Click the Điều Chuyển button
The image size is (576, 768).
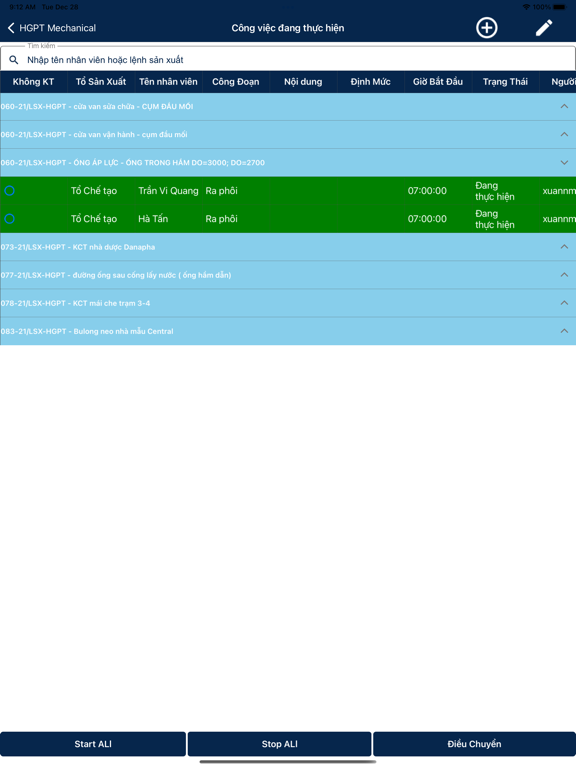474,744
